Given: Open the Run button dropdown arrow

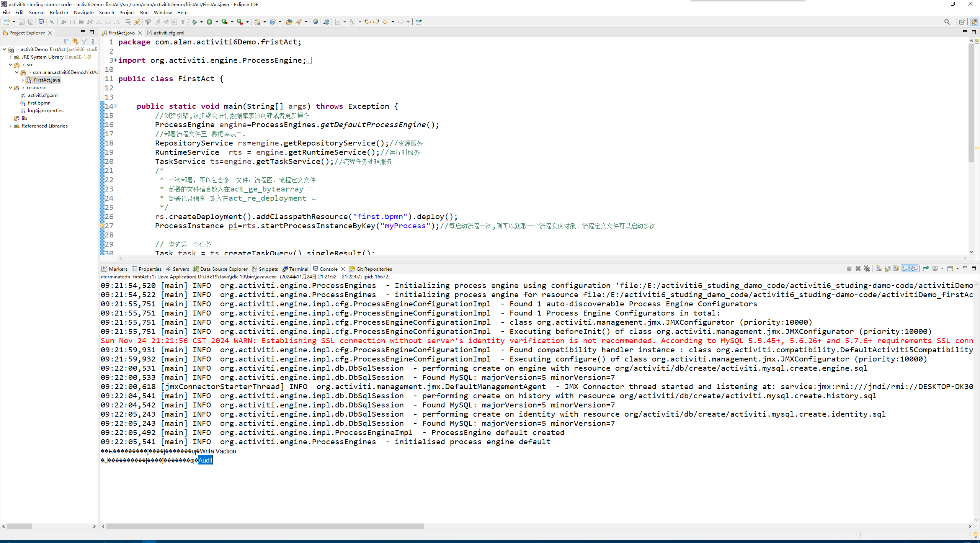Looking at the screenshot, I should pos(217,22).
